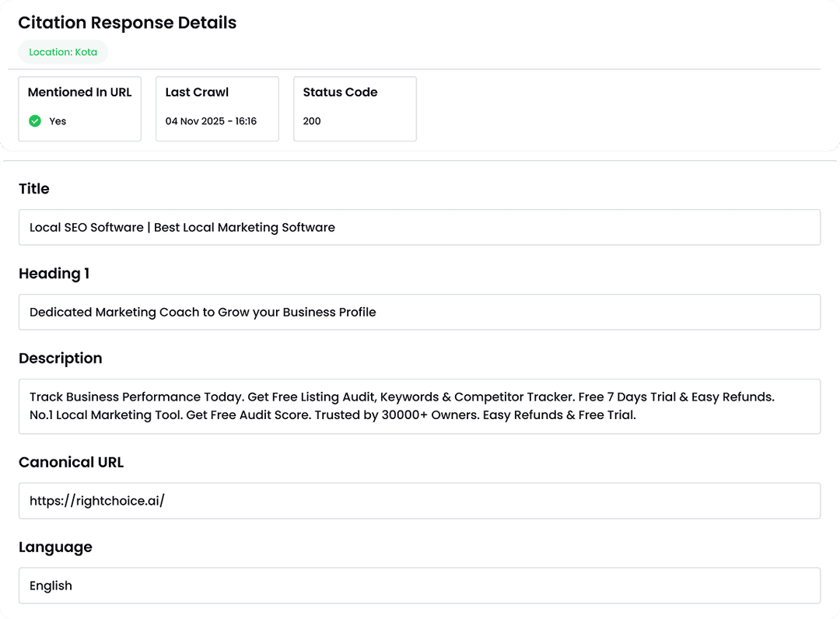
Task: Select the Title label above the input
Action: tap(33, 188)
